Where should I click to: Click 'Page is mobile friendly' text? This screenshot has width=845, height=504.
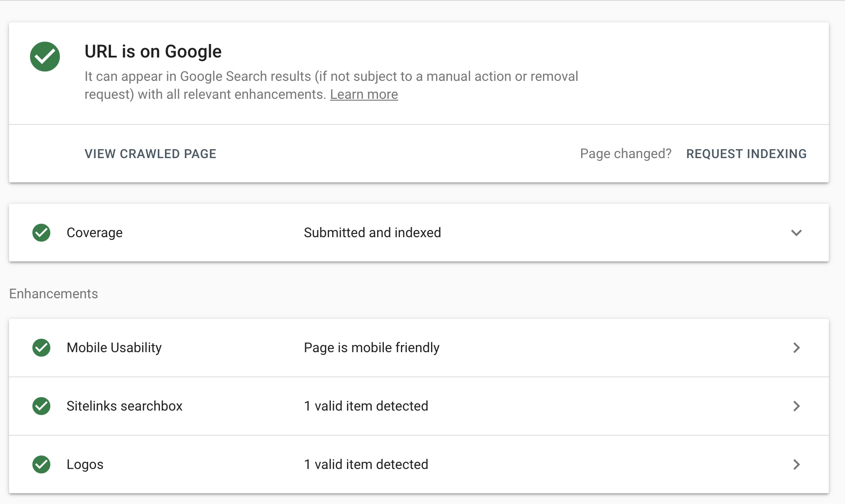pos(372,348)
